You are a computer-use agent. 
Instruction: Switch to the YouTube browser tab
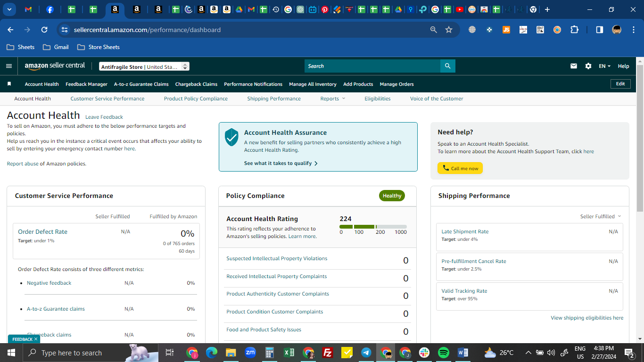tap(460, 9)
